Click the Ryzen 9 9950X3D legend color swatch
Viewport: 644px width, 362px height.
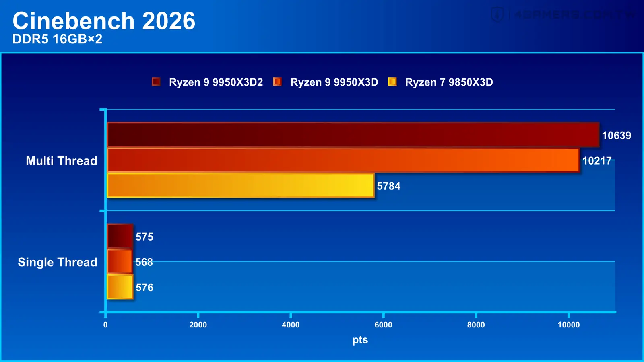pyautogui.click(x=277, y=82)
